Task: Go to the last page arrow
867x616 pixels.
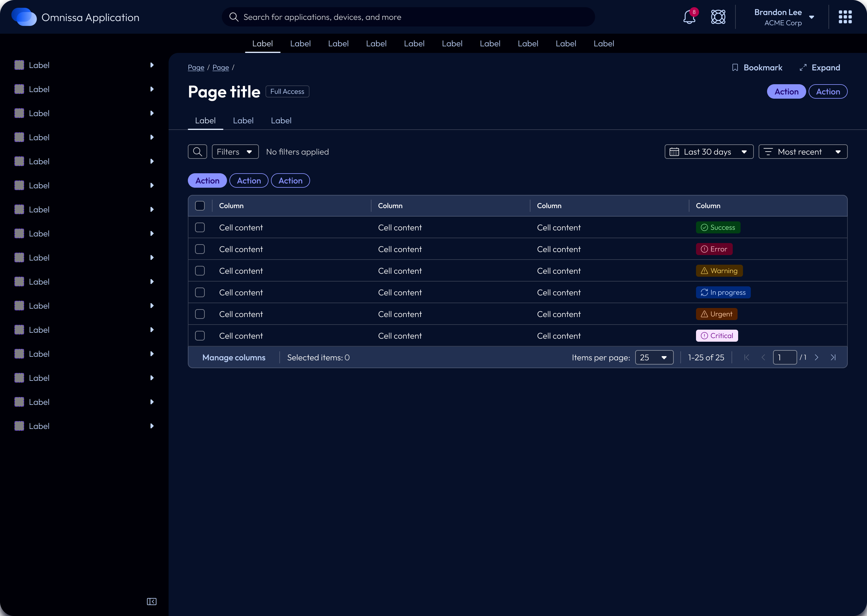Action: 833,357
